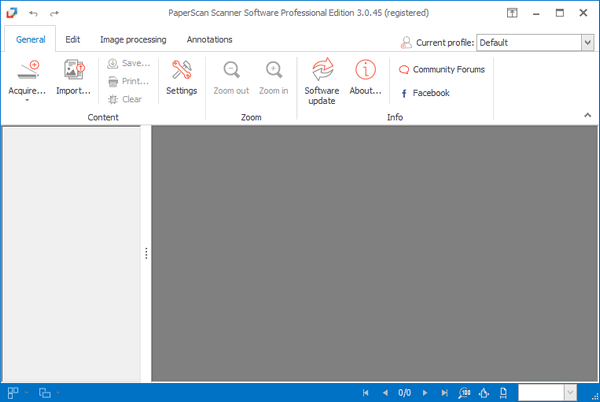Image resolution: width=600 pixels, height=402 pixels.
Task: Open Settings with the wrench icon
Action: pos(181,70)
